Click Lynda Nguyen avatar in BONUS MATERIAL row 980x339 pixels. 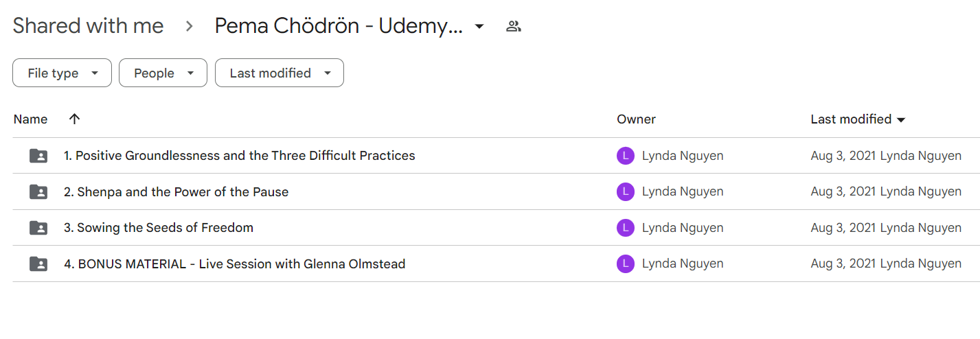[x=625, y=264]
